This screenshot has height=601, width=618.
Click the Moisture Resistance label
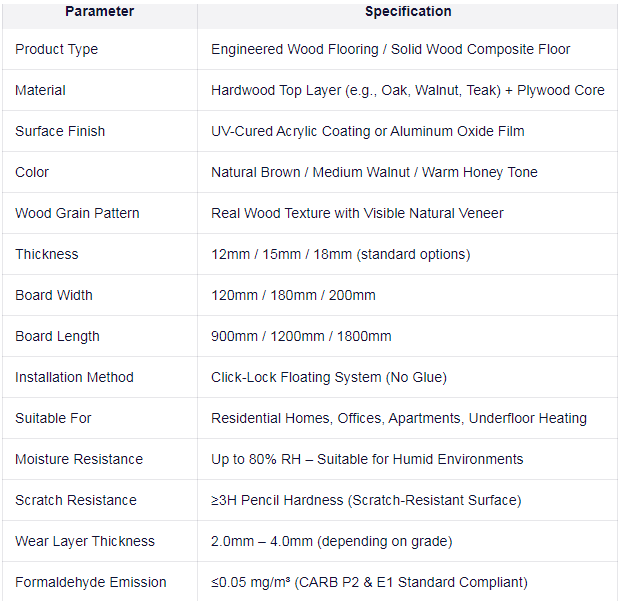click(79, 459)
